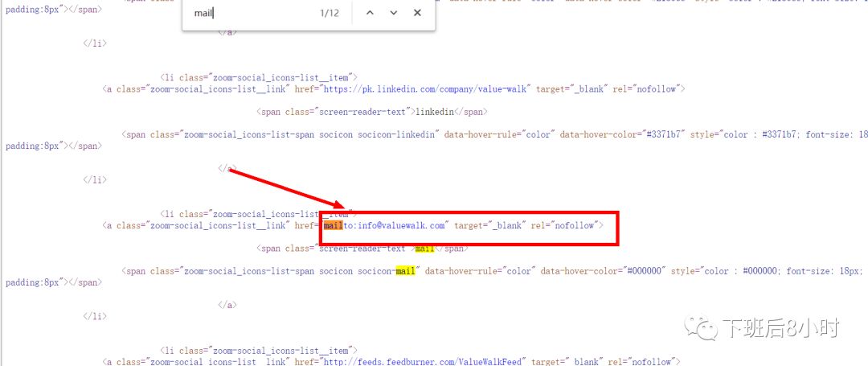Click the "socicon-linkedin" class text
The width and height of the screenshot is (868, 366).
[396, 134]
